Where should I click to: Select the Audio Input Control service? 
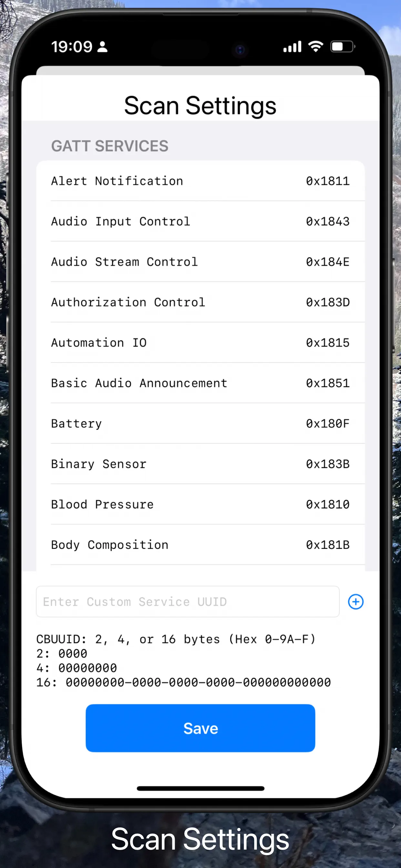[x=200, y=221]
